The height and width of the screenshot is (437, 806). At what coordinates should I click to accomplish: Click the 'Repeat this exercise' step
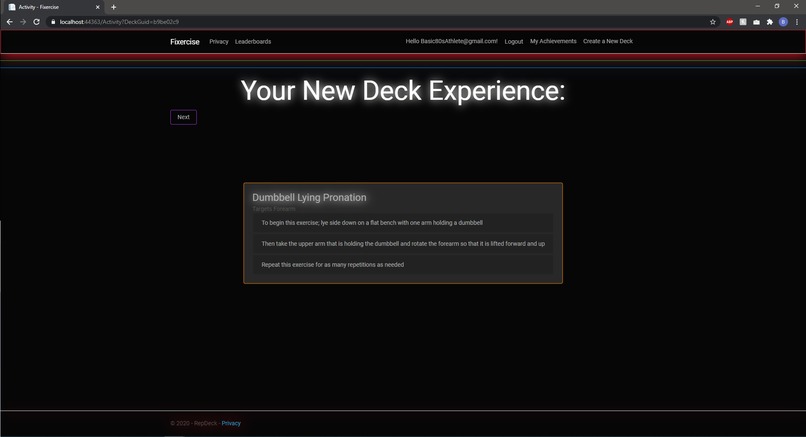point(403,265)
